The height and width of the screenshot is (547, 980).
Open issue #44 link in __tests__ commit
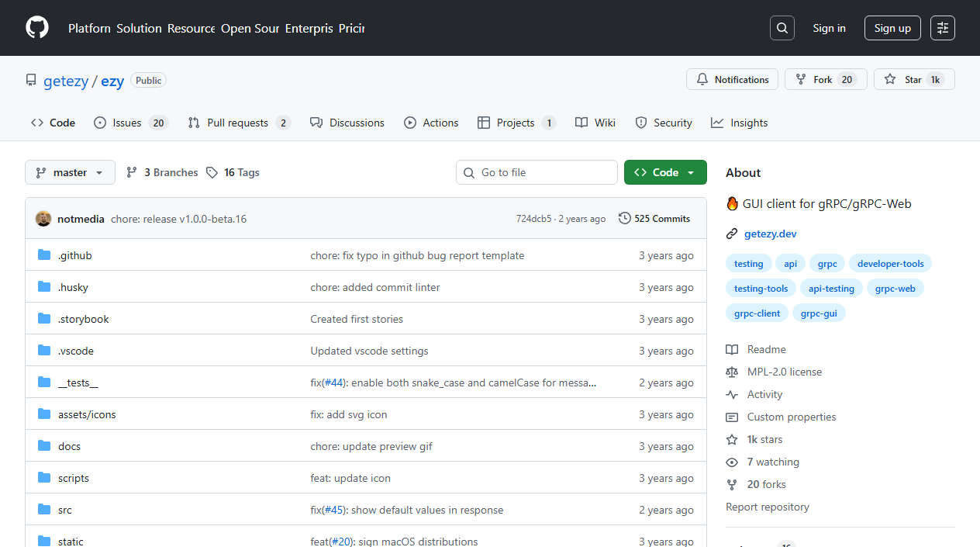pos(333,383)
